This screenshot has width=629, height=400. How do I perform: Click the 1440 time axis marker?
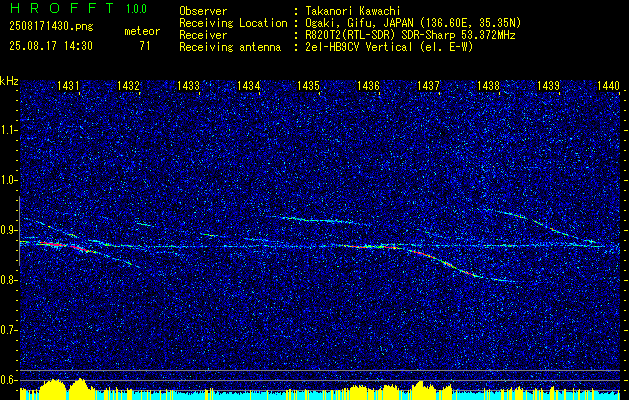[609, 85]
